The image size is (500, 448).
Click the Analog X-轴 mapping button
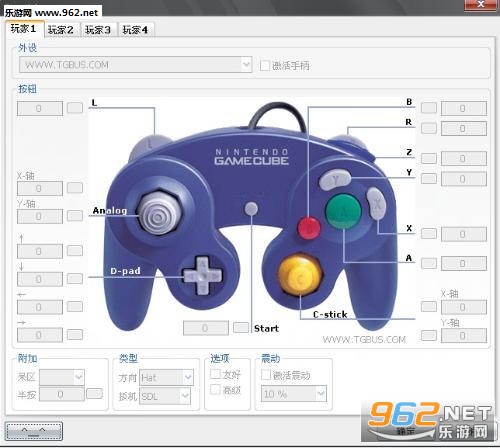click(x=75, y=188)
